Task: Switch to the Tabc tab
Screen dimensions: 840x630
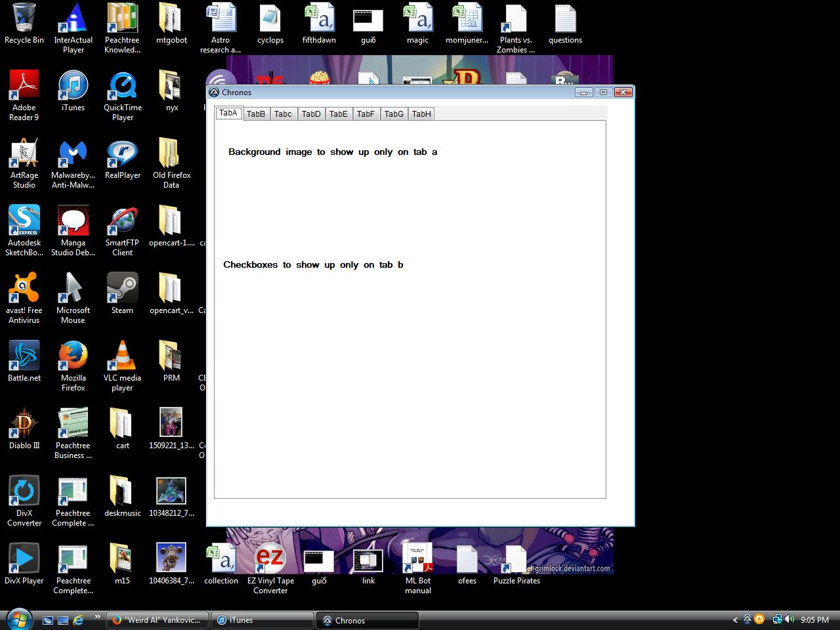Action: [x=283, y=114]
